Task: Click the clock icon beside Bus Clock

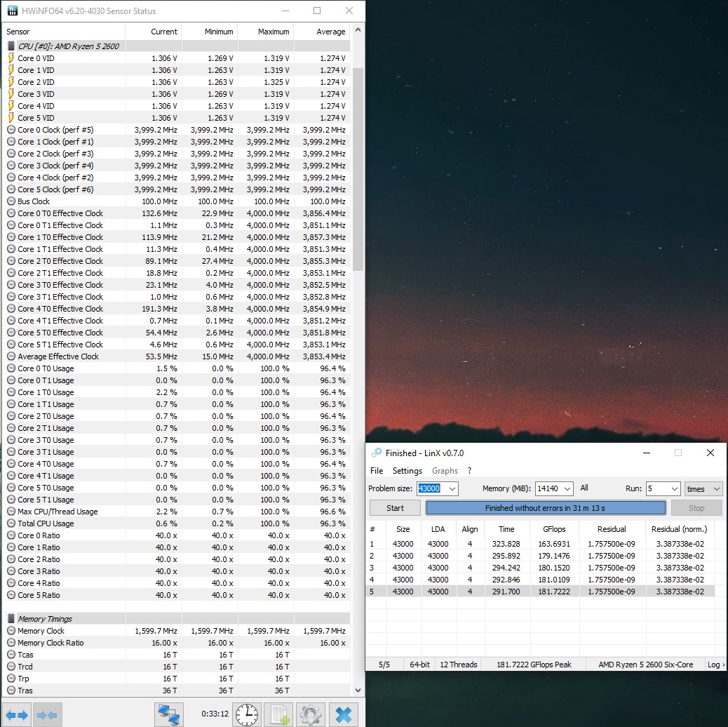Action: point(11,201)
